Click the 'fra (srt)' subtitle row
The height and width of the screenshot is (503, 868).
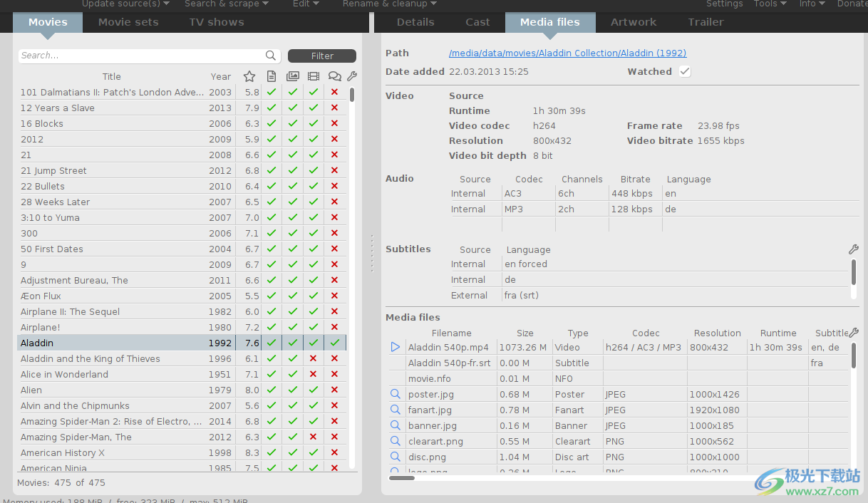click(649, 295)
